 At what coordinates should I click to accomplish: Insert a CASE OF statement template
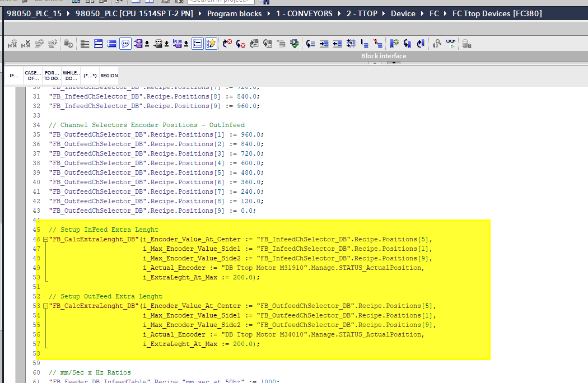click(33, 76)
